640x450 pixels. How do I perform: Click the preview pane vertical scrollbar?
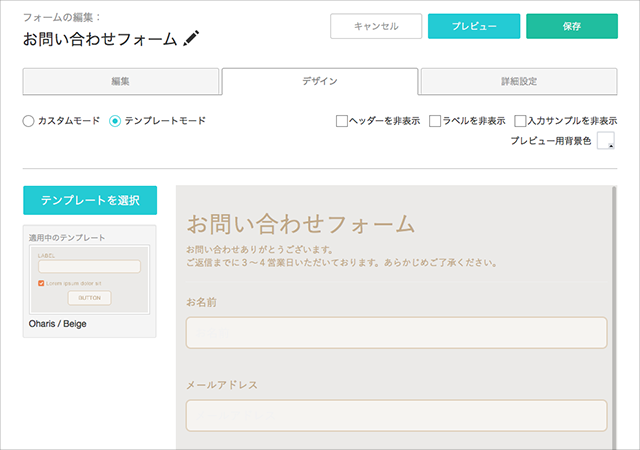click(614, 318)
